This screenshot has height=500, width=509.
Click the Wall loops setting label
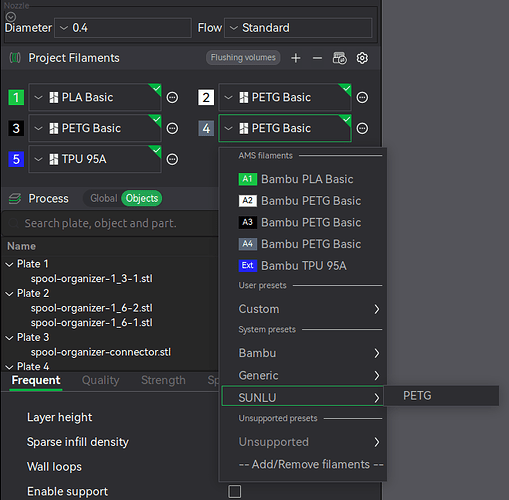pyautogui.click(x=54, y=467)
